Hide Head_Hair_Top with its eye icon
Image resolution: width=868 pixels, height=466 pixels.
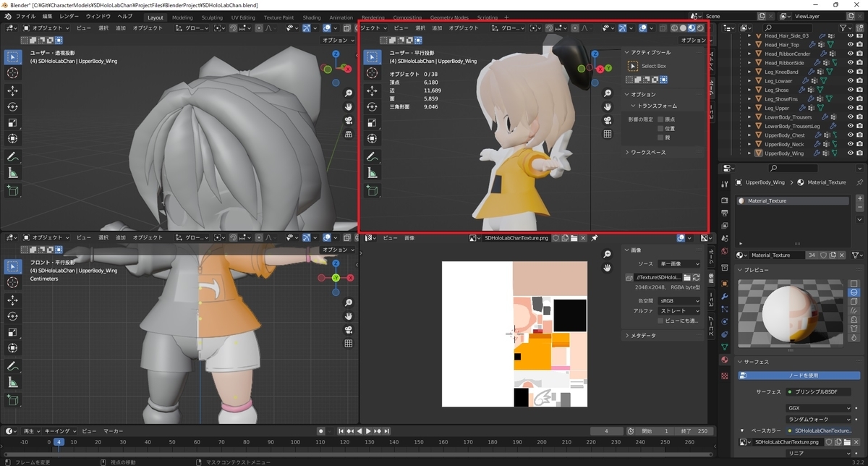851,45
